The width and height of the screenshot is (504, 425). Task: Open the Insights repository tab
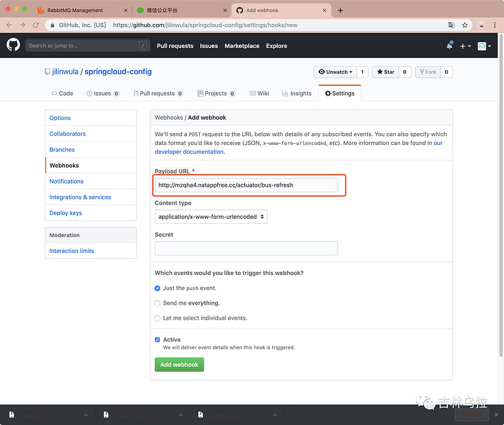point(297,93)
